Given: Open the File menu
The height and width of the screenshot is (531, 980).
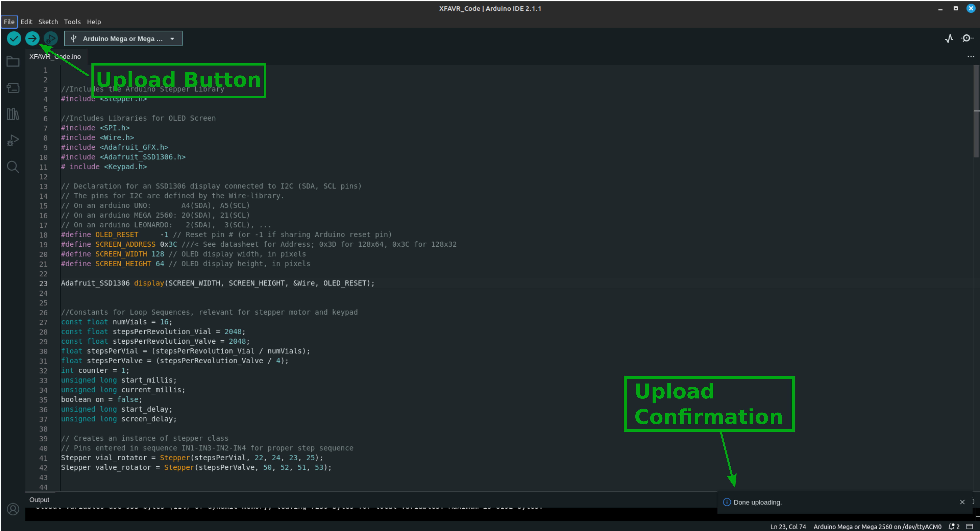Looking at the screenshot, I should point(9,22).
